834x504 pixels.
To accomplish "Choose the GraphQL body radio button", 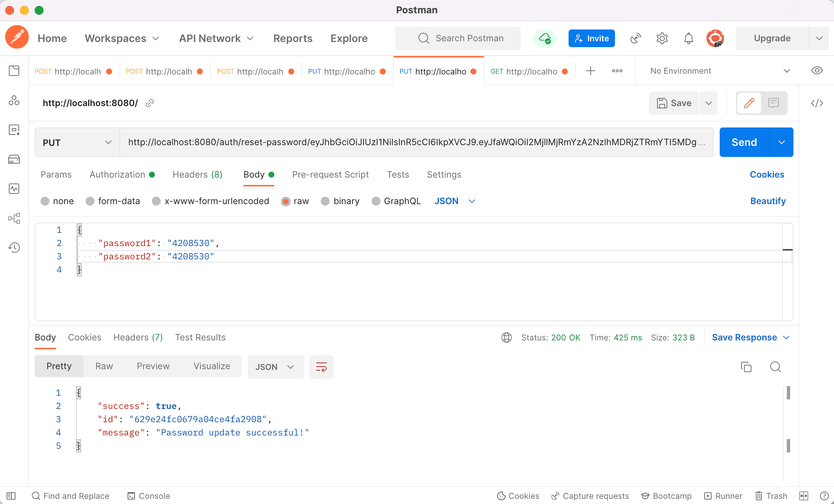I will point(376,201).
